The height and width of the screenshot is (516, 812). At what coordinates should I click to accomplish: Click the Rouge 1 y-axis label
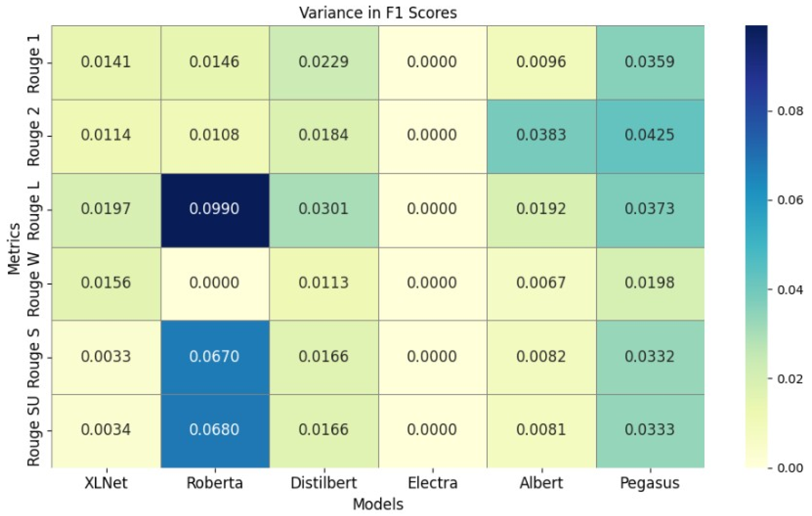tap(34, 63)
